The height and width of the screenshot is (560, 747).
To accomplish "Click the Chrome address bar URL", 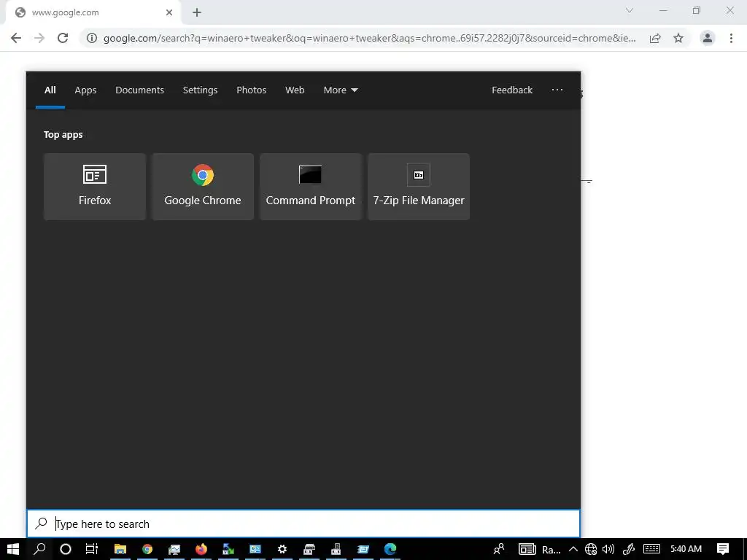I will pos(369,38).
